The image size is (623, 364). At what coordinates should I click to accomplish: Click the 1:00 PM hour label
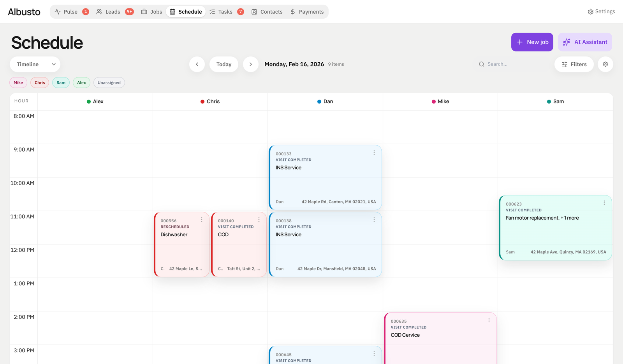click(24, 283)
